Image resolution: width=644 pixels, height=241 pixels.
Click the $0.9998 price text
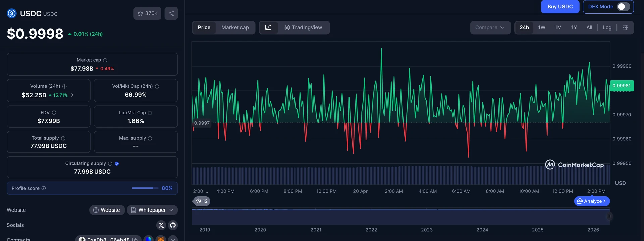point(35,34)
